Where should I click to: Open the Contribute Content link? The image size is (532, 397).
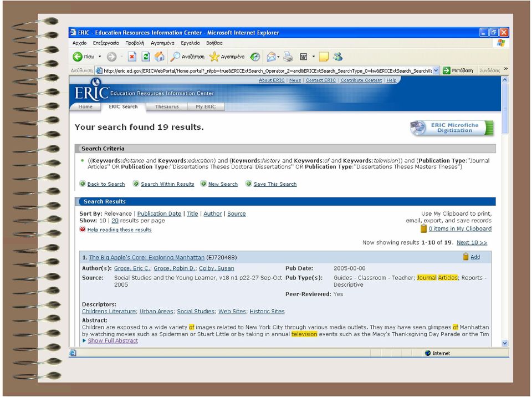pyautogui.click(x=361, y=80)
